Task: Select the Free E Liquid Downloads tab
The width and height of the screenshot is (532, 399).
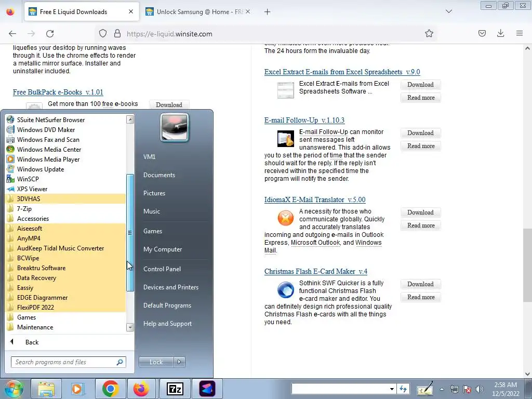Action: click(x=82, y=12)
